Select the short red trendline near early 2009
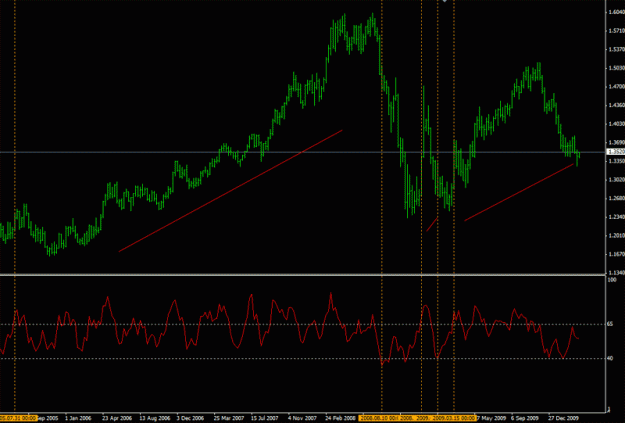Viewport: 625px width, 423px height. 432,224
